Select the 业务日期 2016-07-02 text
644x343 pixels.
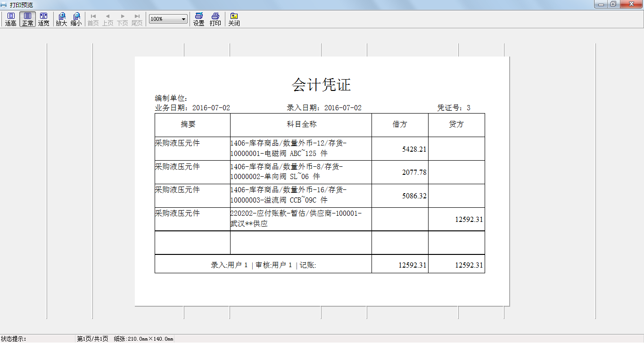point(192,108)
